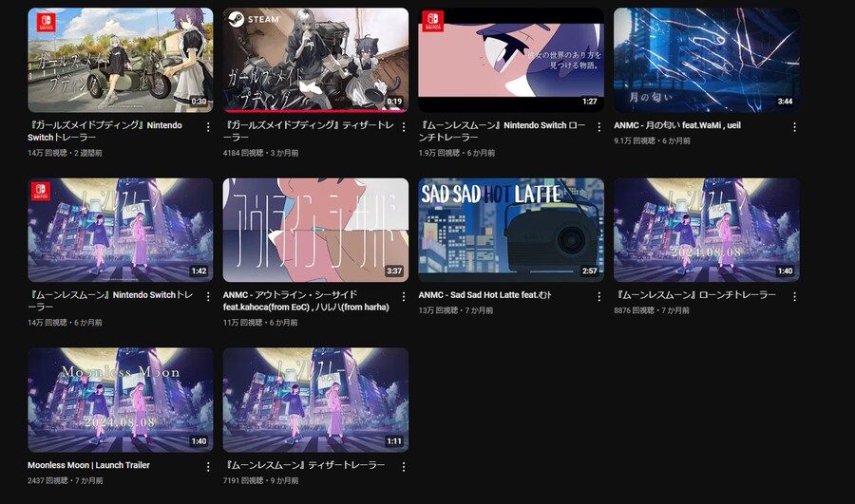Play the ガールズメイドプディング Switch trailer thumbnail (0:30)
The height and width of the screenshot is (504, 855).
coord(121,60)
